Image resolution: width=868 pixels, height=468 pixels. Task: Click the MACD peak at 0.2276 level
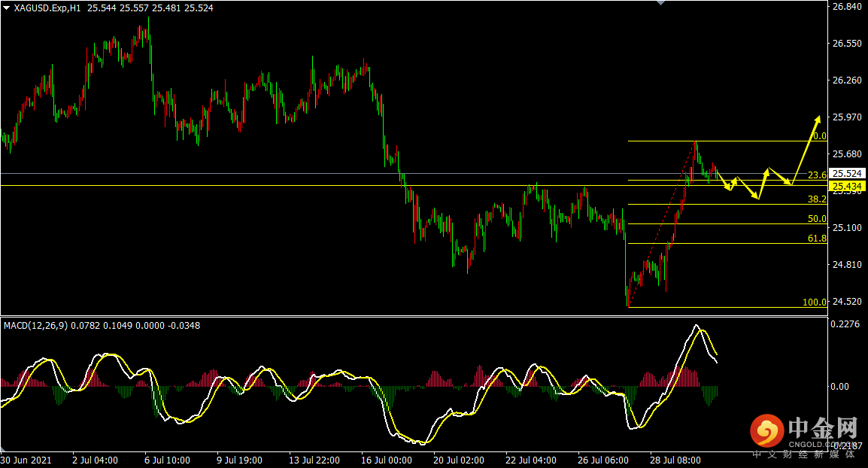point(697,326)
